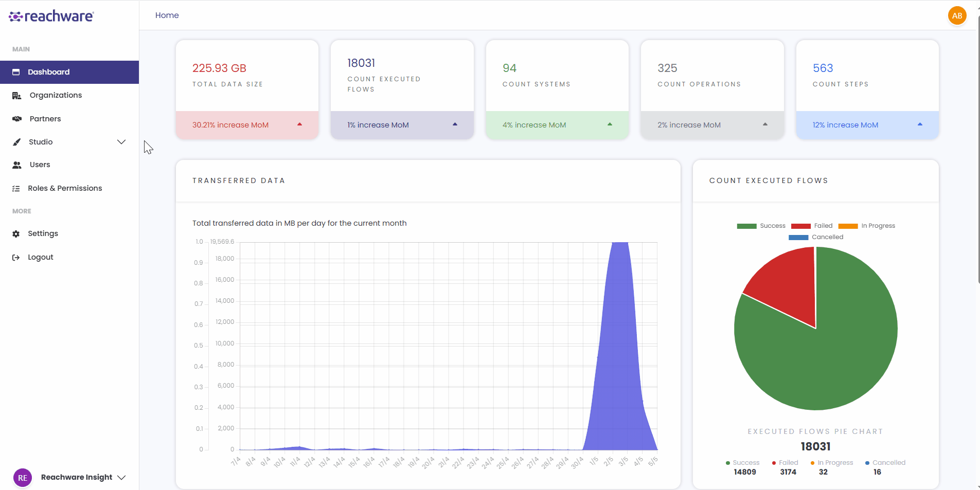The image size is (980, 490).
Task: Toggle the Failed legend in pie chart
Action: [811, 226]
